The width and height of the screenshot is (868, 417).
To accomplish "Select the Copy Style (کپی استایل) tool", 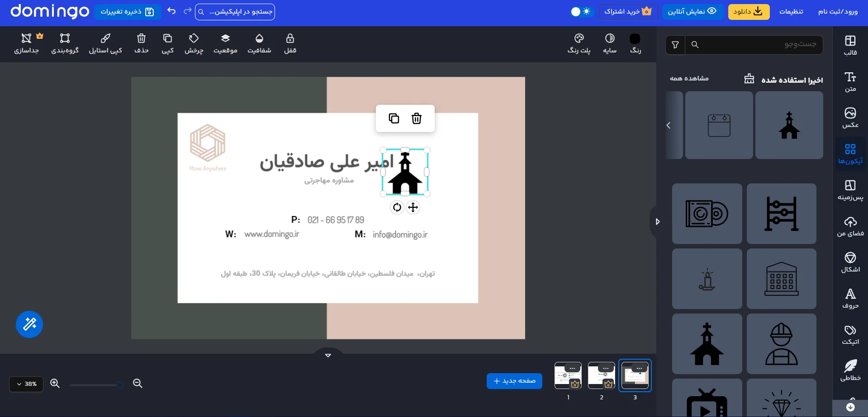I will pos(105,43).
